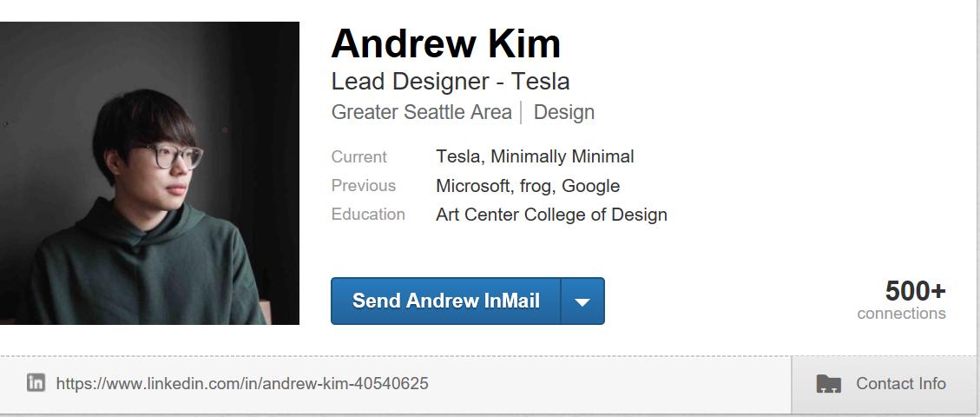Open Microsoft in previous positions
980x417 pixels.
pos(473,186)
